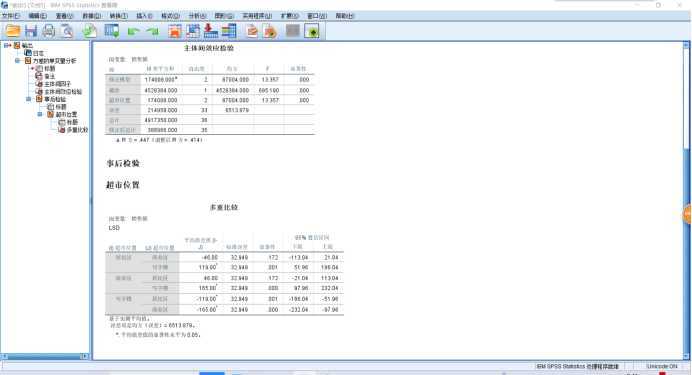This screenshot has width=692, height=375.
Task: Open the 文件(F) menu
Action: (11, 16)
